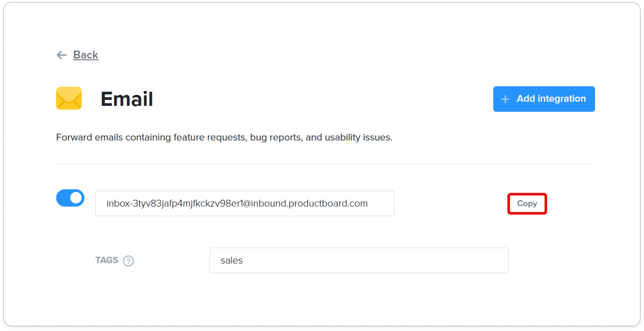Disable the email inbox toggle switch

pyautogui.click(x=70, y=198)
